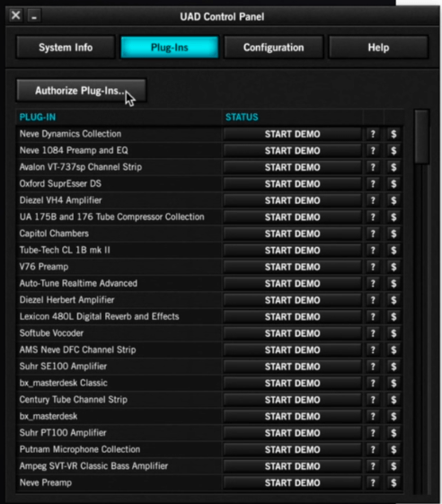Click the PLUG-IN column header
This screenshot has width=442, height=504.
[38, 117]
